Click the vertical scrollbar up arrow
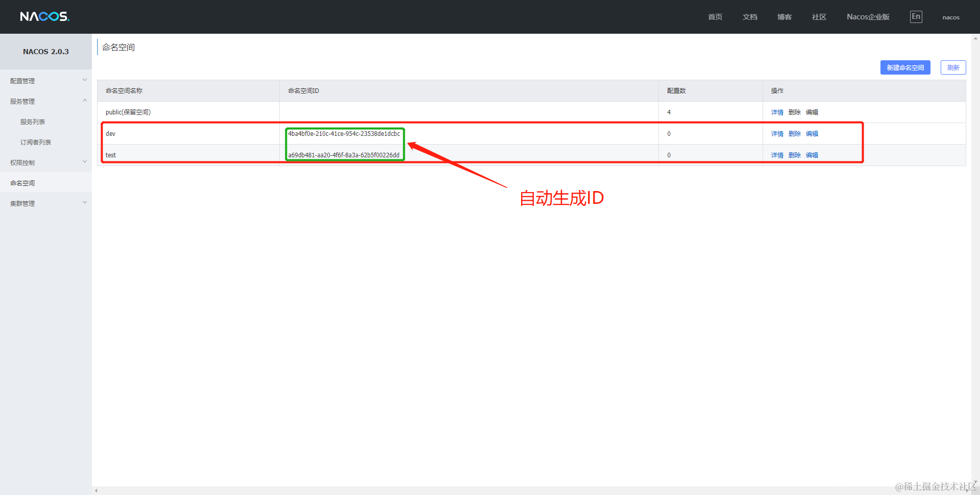Viewport: 980px width, 495px height. [x=975, y=38]
